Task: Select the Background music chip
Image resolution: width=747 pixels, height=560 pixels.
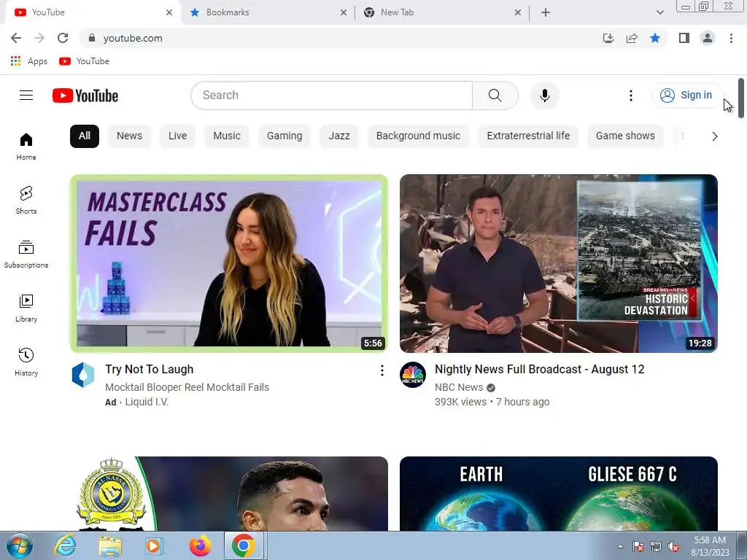Action: point(418,136)
